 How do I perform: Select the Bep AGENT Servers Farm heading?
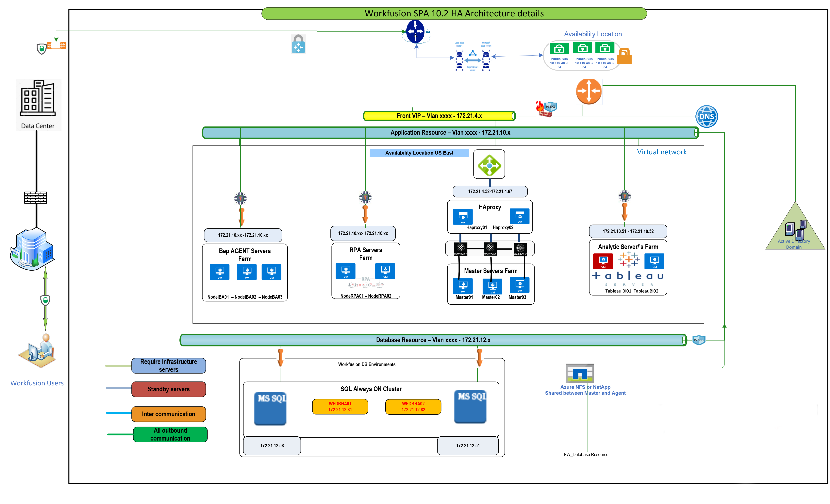click(245, 255)
